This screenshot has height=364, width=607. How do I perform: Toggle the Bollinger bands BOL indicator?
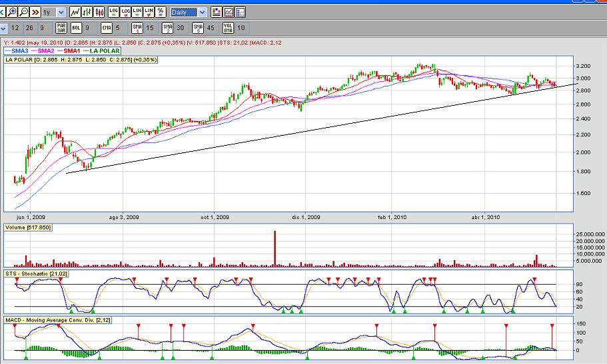pyautogui.click(x=77, y=28)
